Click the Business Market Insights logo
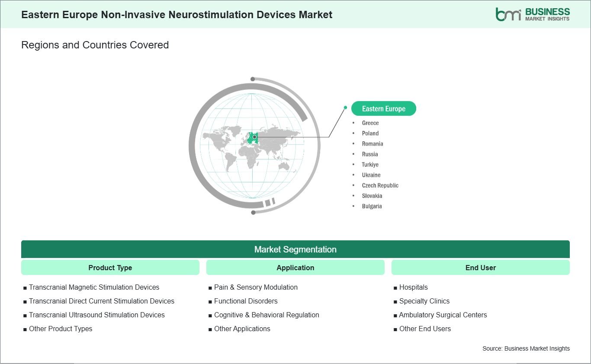Viewport: 591px width, 364px height. click(x=533, y=14)
